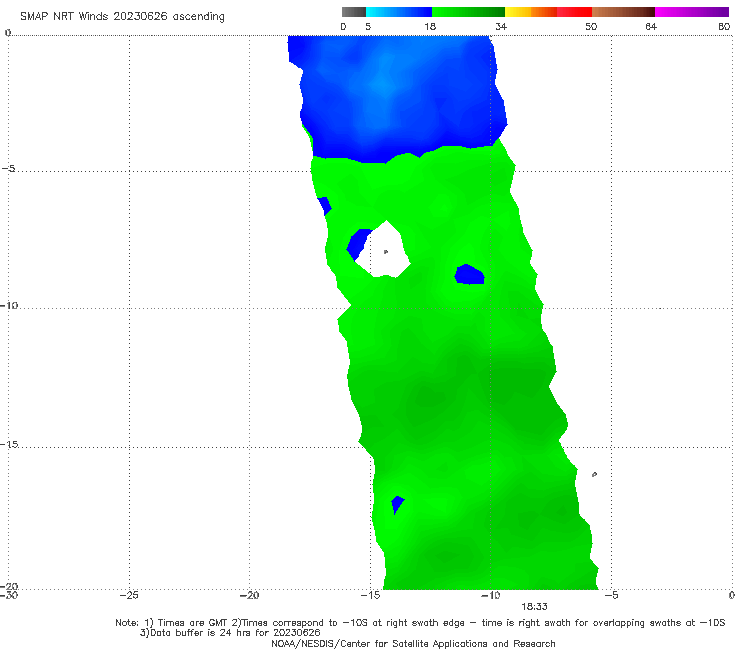Click the large blue low-wind region at top
This screenshot has height=650, width=740.
396,97
